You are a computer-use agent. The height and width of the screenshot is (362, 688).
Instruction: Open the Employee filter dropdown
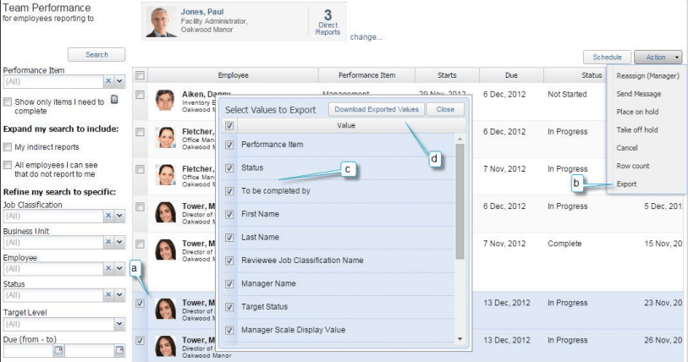tap(119, 268)
